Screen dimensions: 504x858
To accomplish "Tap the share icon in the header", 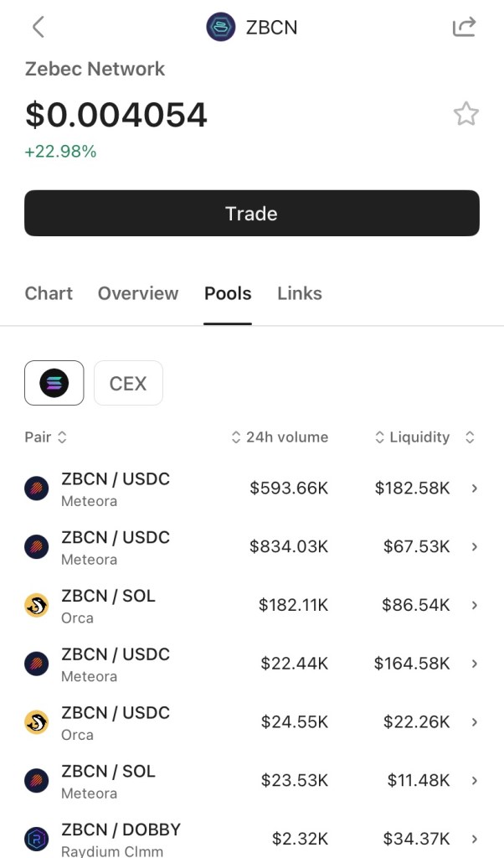I will [464, 27].
